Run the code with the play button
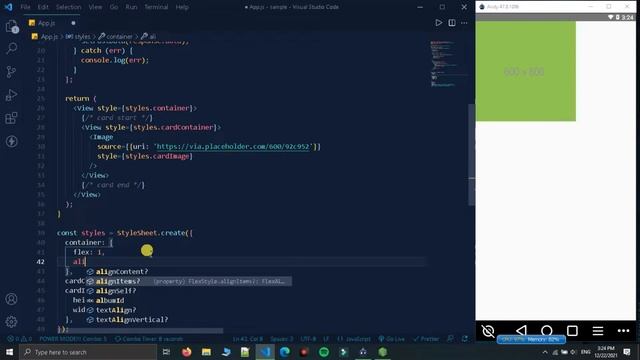The height and width of the screenshot is (360, 640). click(x=438, y=23)
